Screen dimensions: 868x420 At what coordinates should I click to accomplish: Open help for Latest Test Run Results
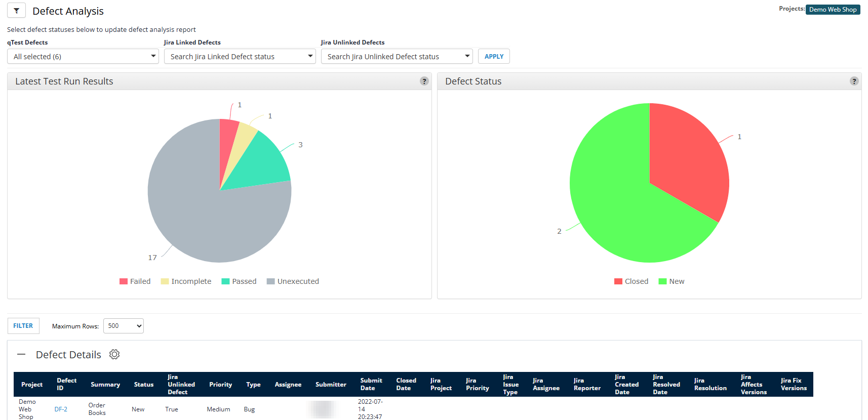424,81
